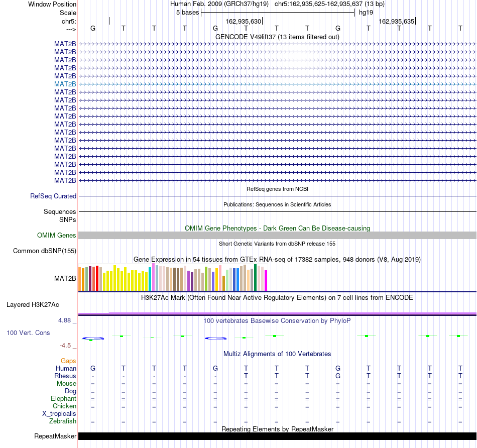Viewport: 477px width, 448px height.
Task: Click the Multiz Alignments of 100 Vertebrates title
Action: tap(277, 354)
